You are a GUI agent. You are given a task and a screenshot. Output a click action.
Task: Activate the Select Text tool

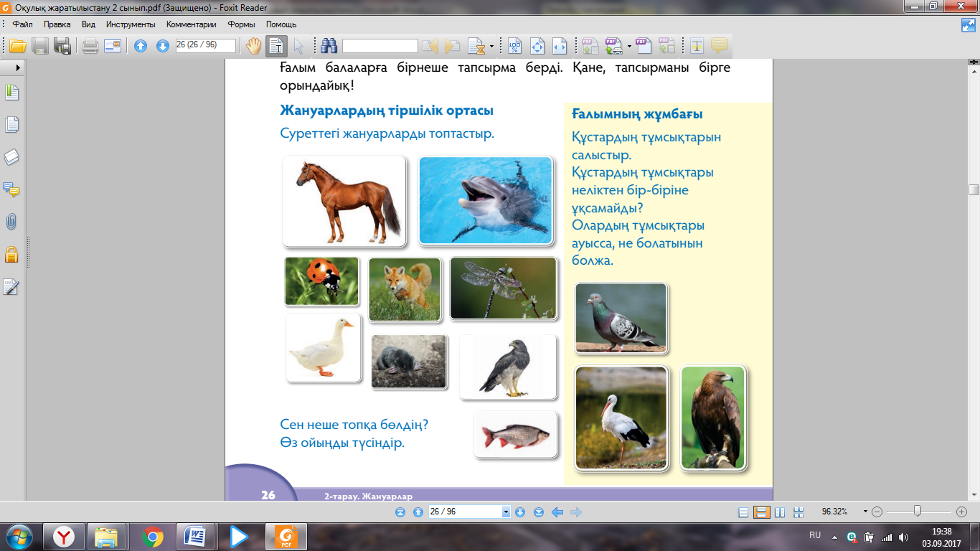(x=276, y=46)
